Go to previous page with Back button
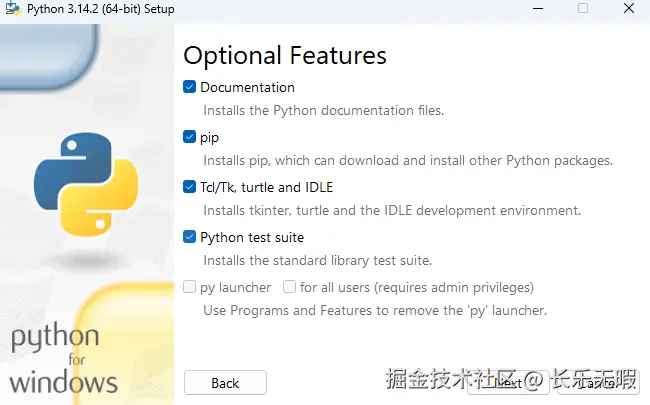 pyautogui.click(x=225, y=383)
